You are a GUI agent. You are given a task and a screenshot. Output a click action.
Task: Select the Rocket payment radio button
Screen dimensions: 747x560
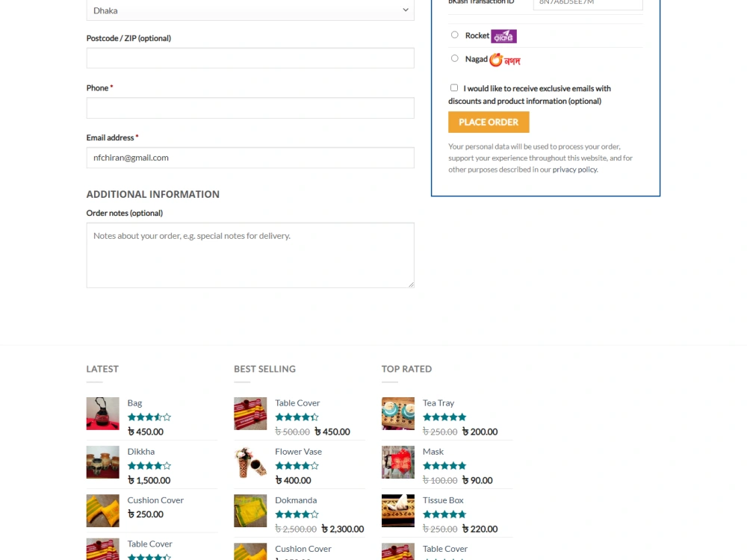click(454, 35)
